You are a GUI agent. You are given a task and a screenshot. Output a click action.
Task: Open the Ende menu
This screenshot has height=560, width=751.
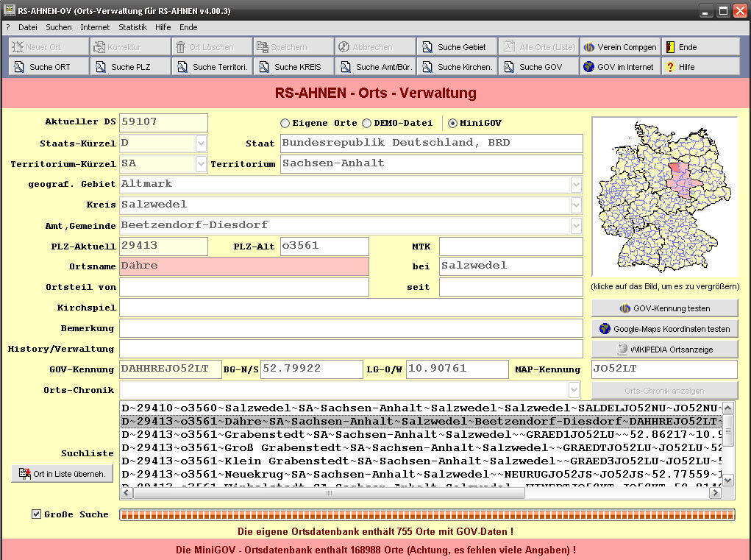188,27
